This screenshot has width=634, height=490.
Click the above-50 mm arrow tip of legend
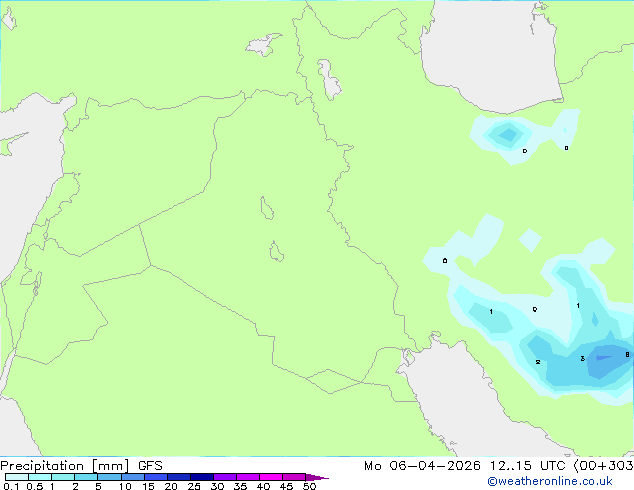click(317, 477)
